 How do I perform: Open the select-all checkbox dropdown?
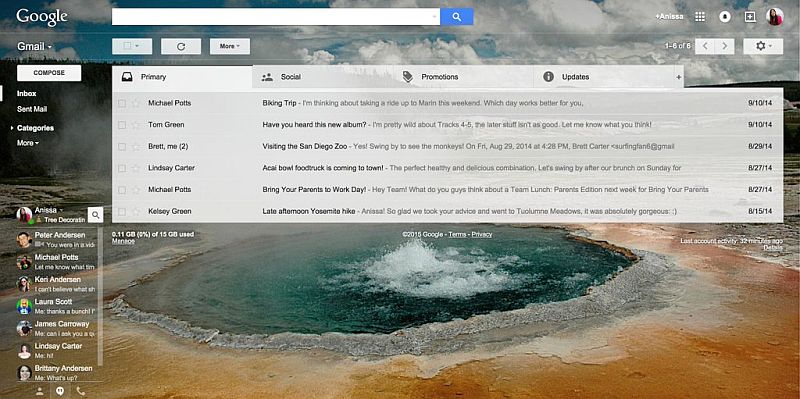[132, 46]
